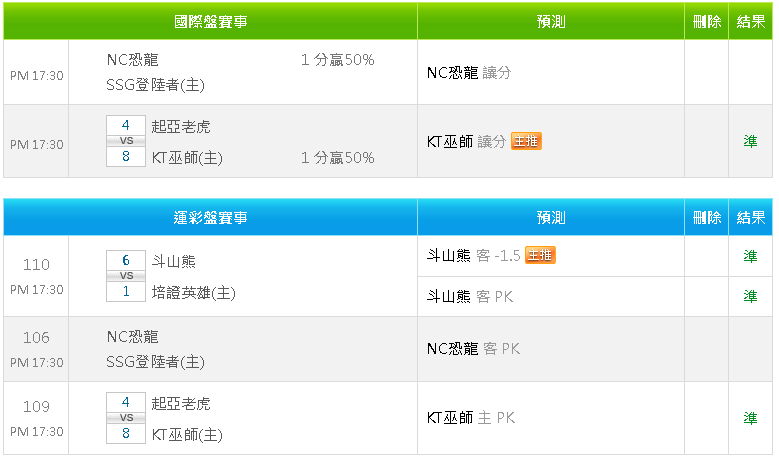779x463 pixels.
Task: Click the green 刪除 column header
Action: pyautogui.click(x=706, y=21)
